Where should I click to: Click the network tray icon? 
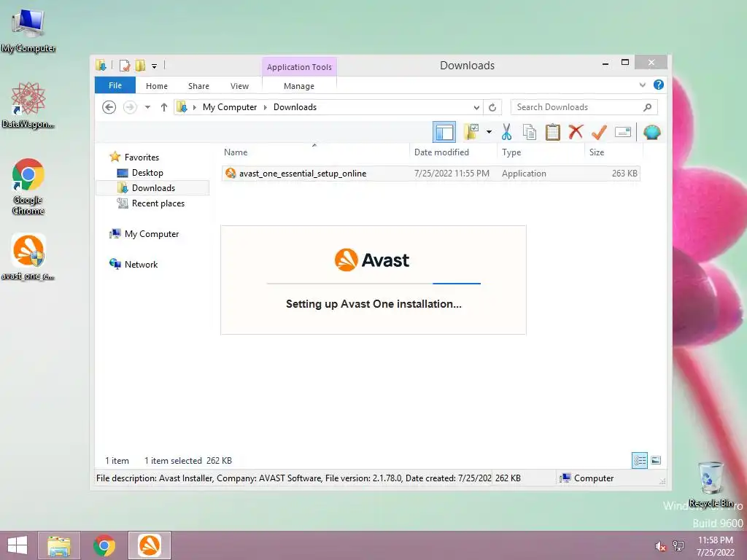point(679,546)
